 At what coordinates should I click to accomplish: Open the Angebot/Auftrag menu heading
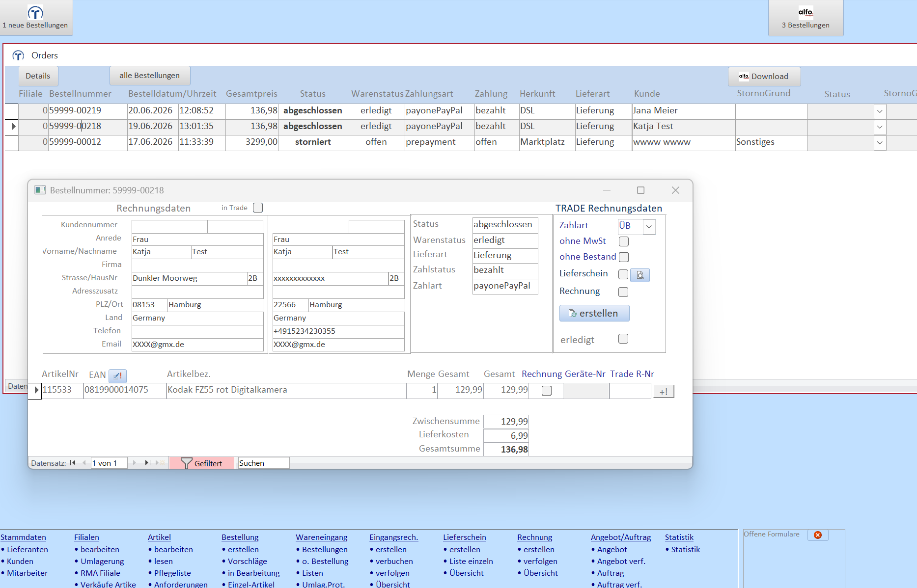(x=621, y=537)
